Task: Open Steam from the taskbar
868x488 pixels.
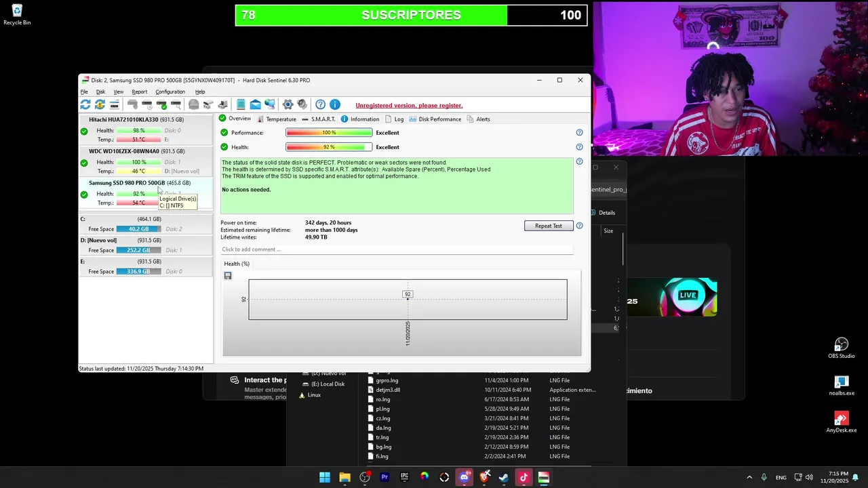Action: pyautogui.click(x=504, y=477)
